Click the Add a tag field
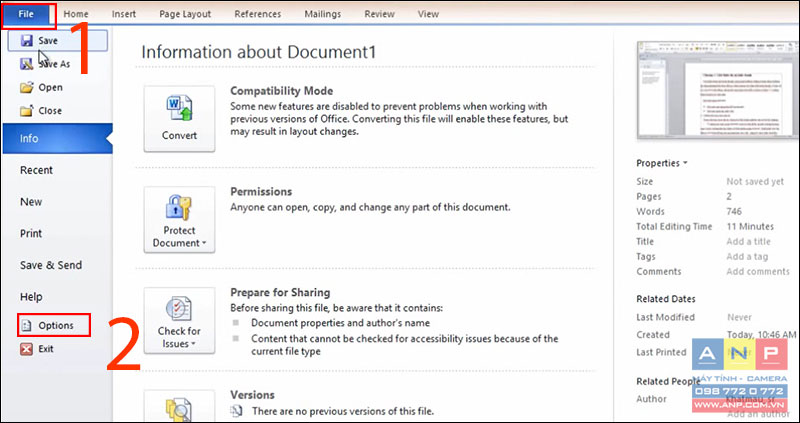800x423 pixels. (747, 257)
